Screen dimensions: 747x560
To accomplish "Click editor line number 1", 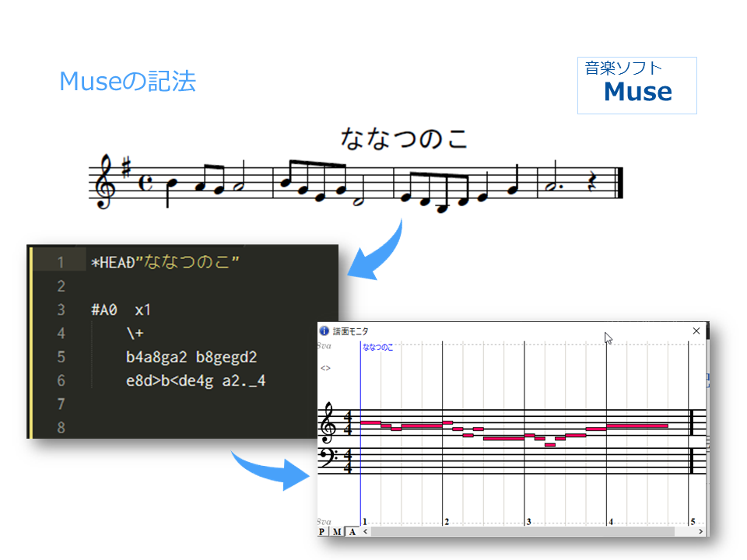I will click(x=61, y=262).
